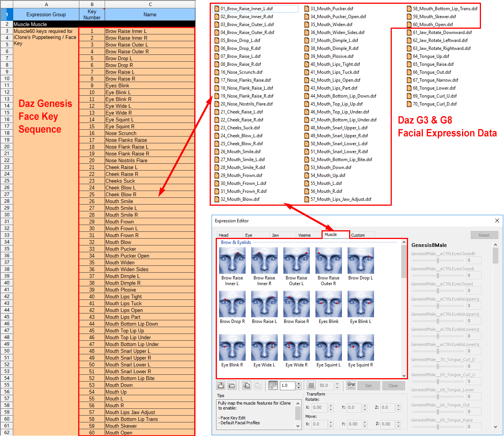This screenshot has height=436, width=504.
Task: Click file icon of 32_Mouth_Blow.dsf
Action: tap(217, 199)
